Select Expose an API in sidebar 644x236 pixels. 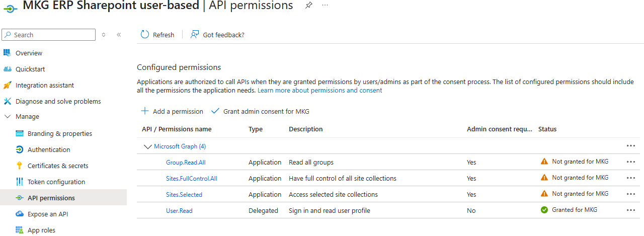tap(48, 214)
